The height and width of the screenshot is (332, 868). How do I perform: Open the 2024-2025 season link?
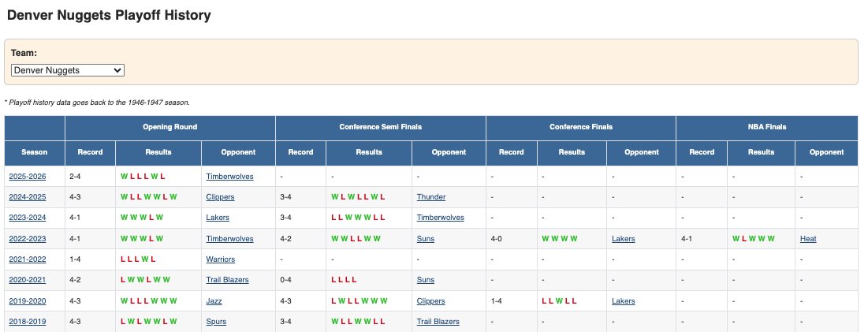(x=27, y=197)
